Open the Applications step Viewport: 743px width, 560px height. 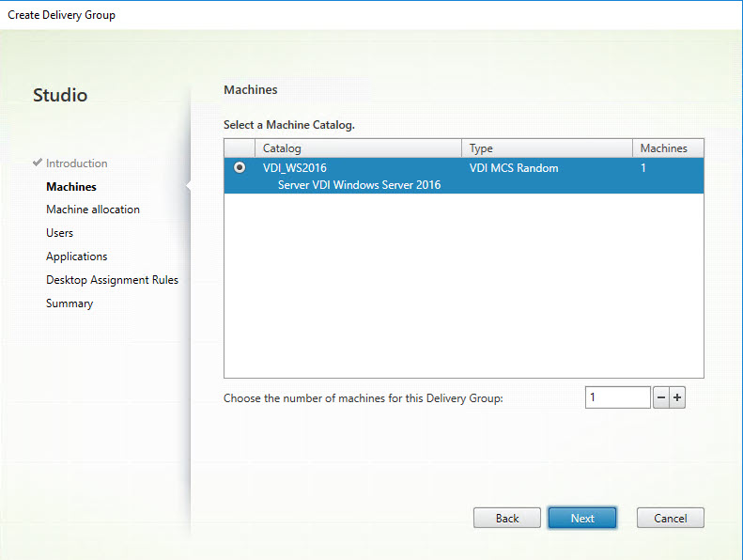coord(77,257)
